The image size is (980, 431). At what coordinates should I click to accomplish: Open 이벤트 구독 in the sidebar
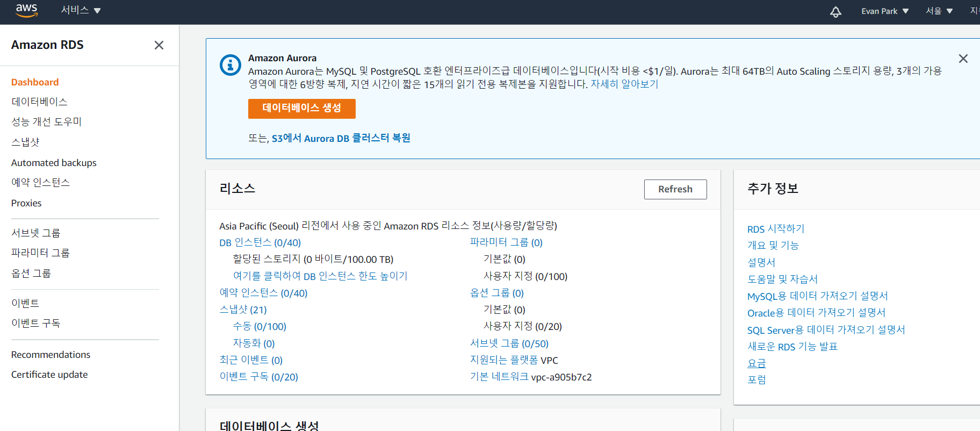tap(35, 323)
